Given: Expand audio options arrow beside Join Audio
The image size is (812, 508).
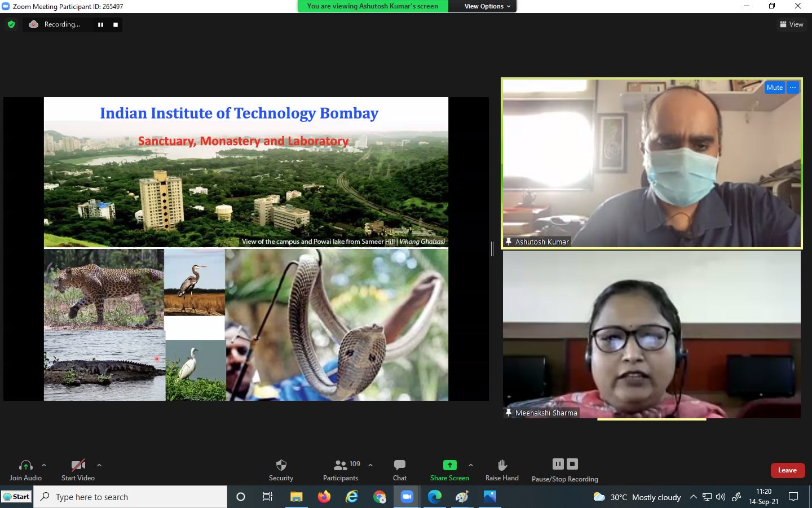Looking at the screenshot, I should pos(44,466).
